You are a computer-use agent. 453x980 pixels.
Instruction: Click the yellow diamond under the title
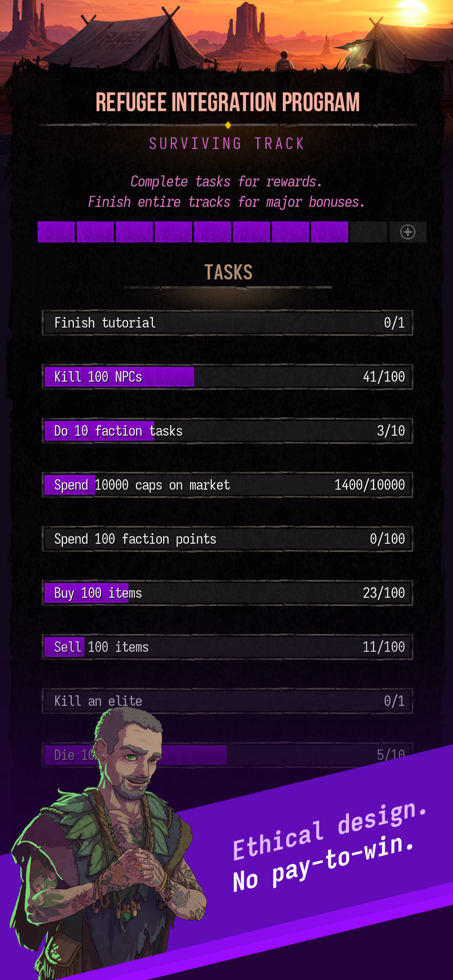[228, 125]
